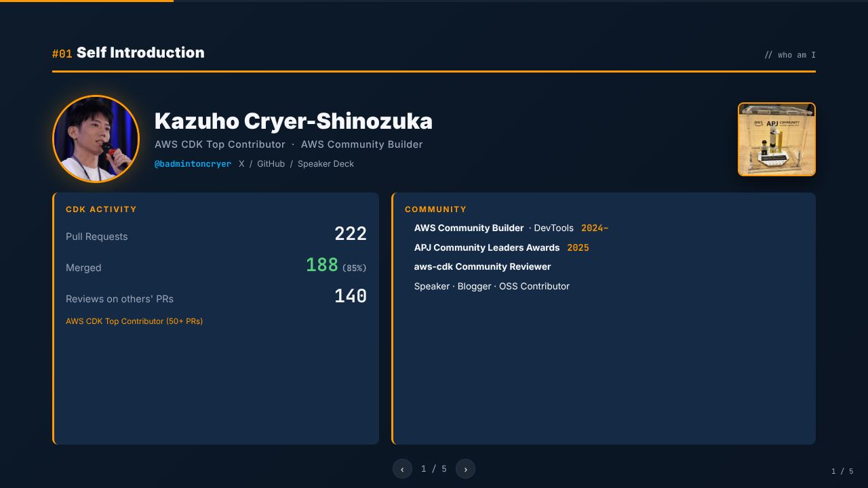Image resolution: width=868 pixels, height=488 pixels.
Task: Click the circular speaker profile photo
Action: [96, 139]
